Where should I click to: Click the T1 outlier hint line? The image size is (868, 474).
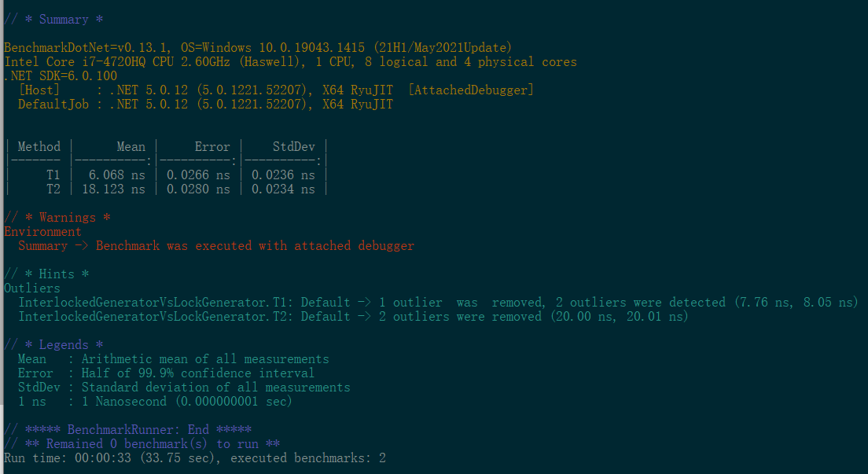[438, 303]
